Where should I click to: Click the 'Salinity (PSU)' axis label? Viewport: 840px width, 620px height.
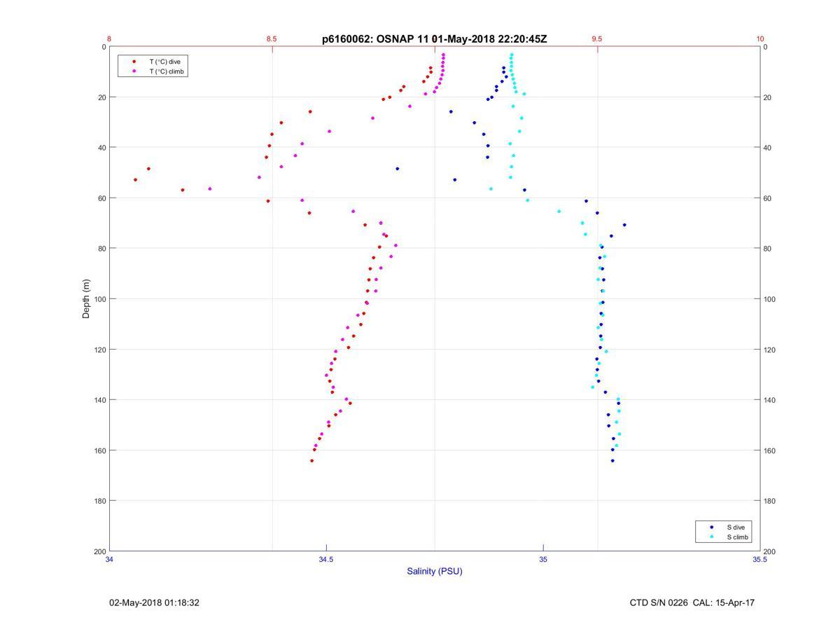pyautogui.click(x=435, y=571)
